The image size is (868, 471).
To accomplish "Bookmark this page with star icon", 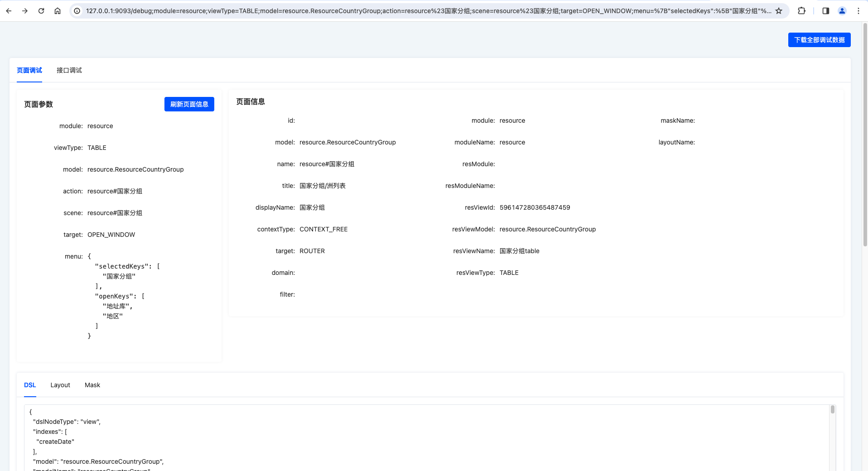I will click(779, 11).
